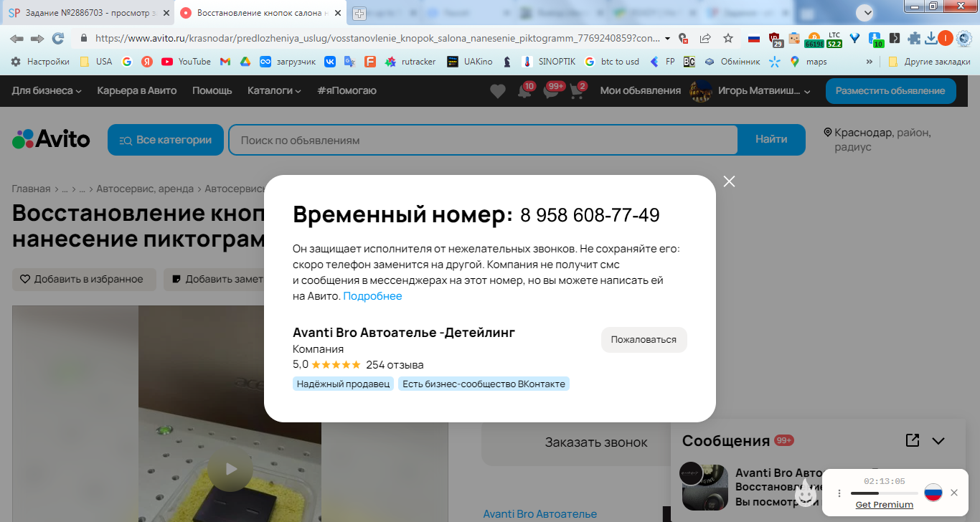The height and width of the screenshot is (522, 980).
Task: Expand the Каталоги dropdown
Action: click(x=274, y=90)
